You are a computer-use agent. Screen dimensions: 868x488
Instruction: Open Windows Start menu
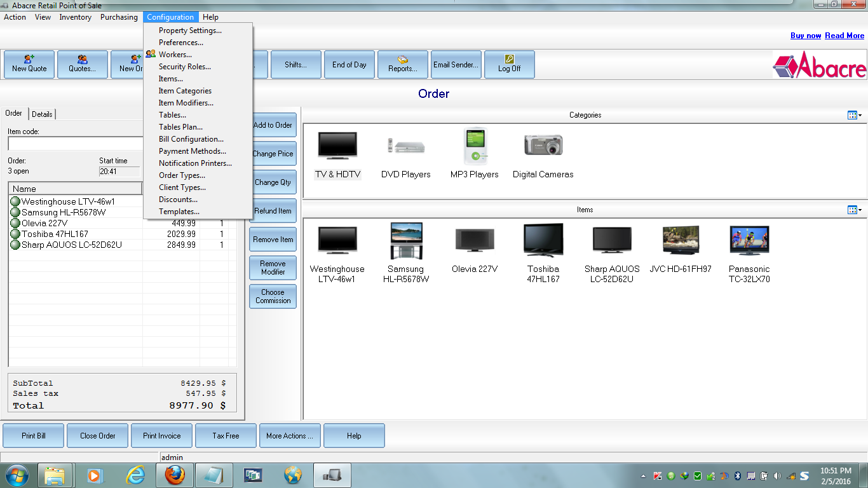[16, 475]
